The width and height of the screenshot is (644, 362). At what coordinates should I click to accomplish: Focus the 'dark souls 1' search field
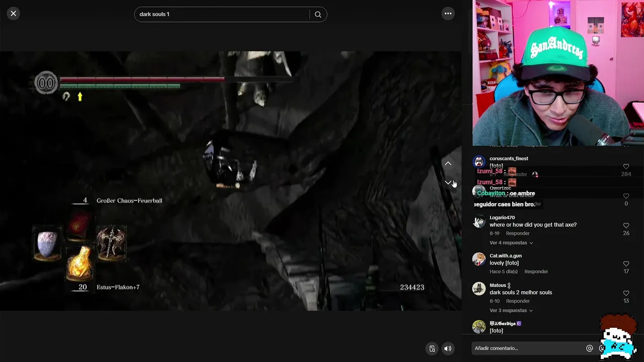click(x=222, y=14)
